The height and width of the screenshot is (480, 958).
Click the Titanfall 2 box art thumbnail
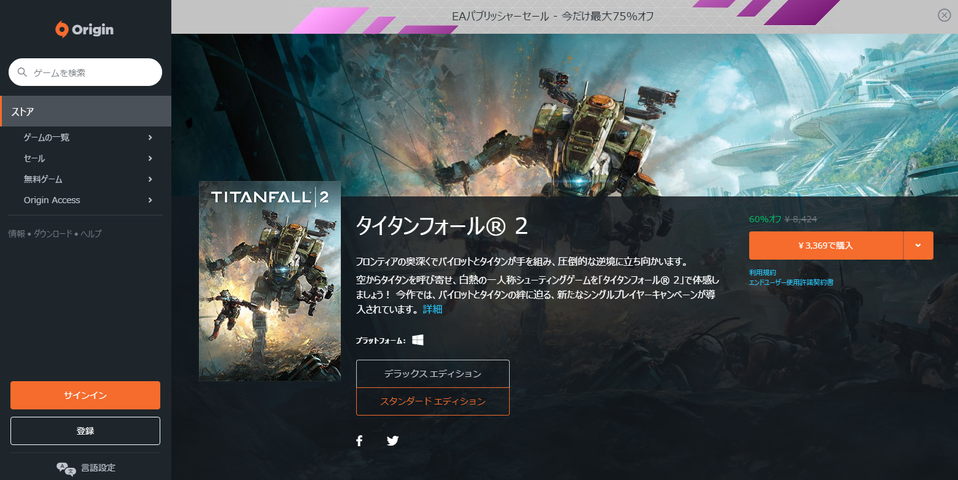[x=270, y=281]
